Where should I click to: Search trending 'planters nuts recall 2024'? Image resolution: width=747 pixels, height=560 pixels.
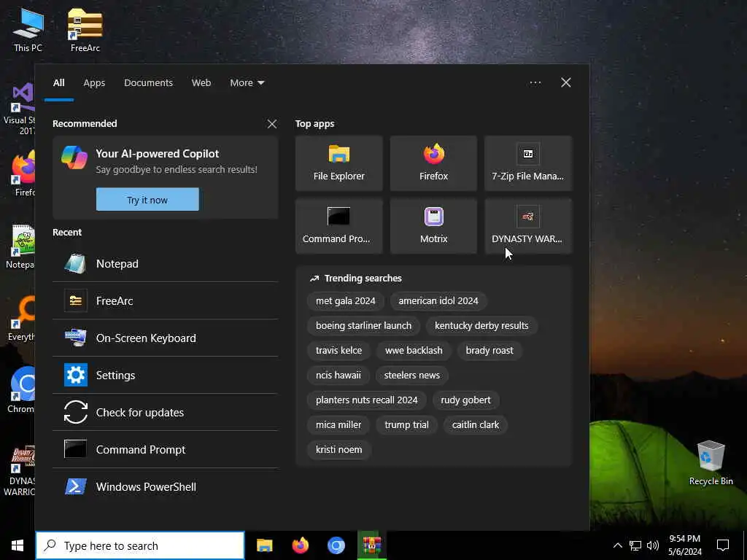pos(366,400)
